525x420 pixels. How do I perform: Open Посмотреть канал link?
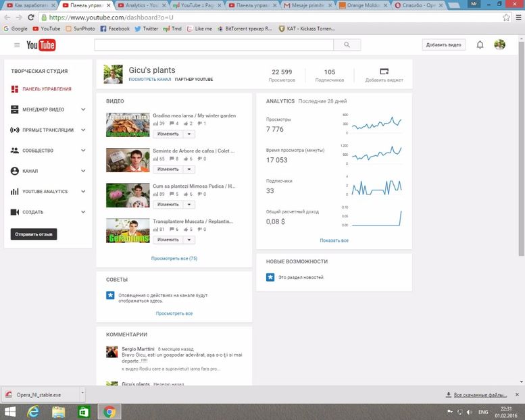pos(150,80)
